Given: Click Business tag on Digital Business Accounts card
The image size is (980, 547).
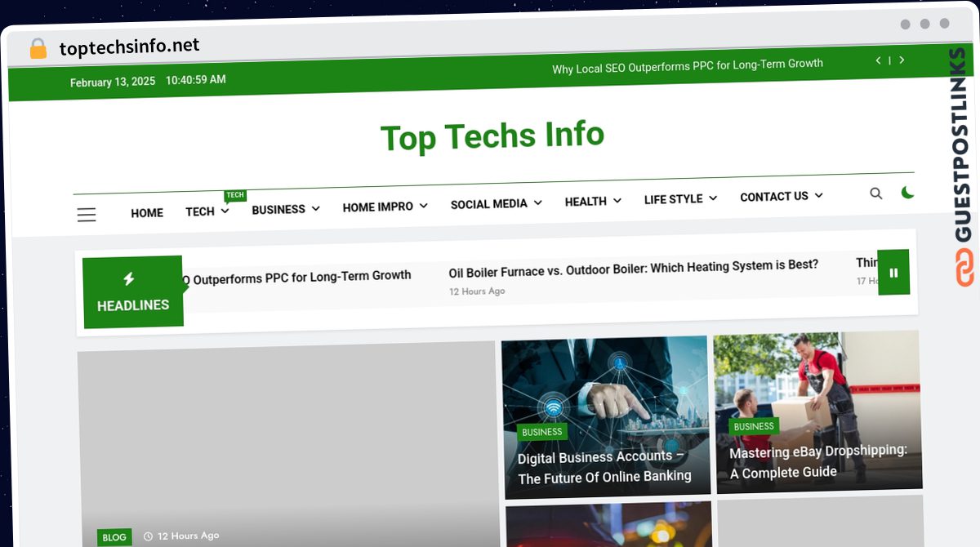Looking at the screenshot, I should pyautogui.click(x=542, y=432).
